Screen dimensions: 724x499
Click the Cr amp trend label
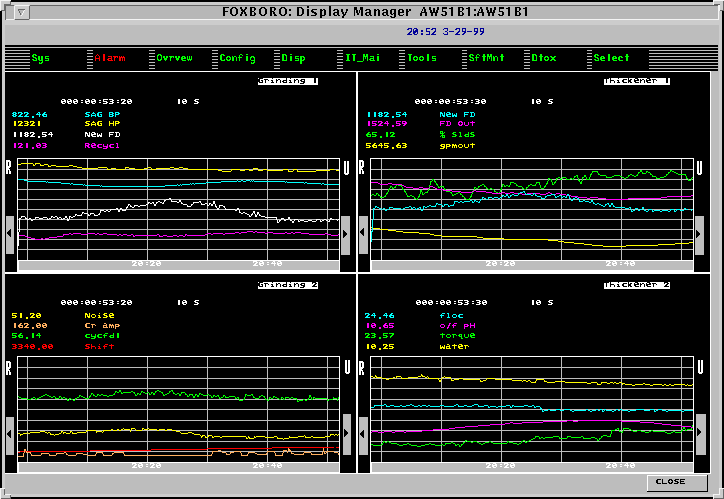click(102, 326)
